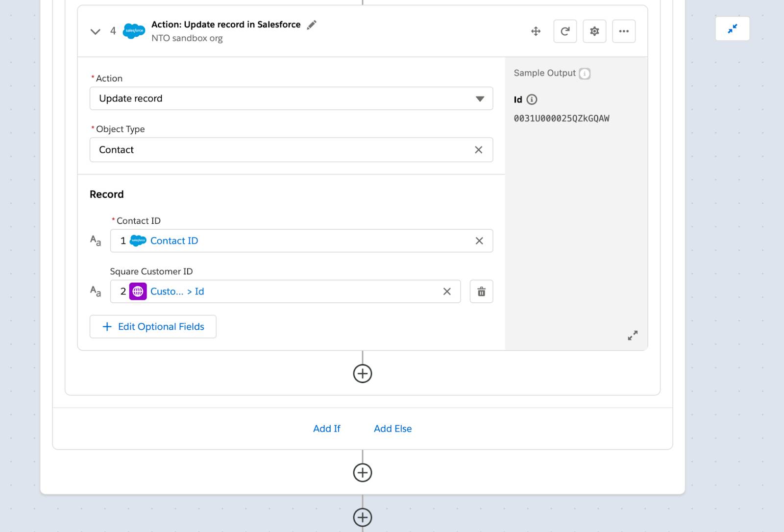Click the step title Action: Update record in Salesforce
The image size is (784, 532).
click(x=226, y=24)
